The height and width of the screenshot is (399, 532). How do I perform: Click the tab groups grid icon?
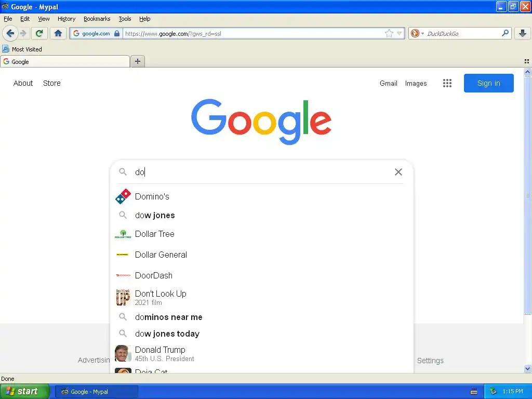tap(527, 61)
